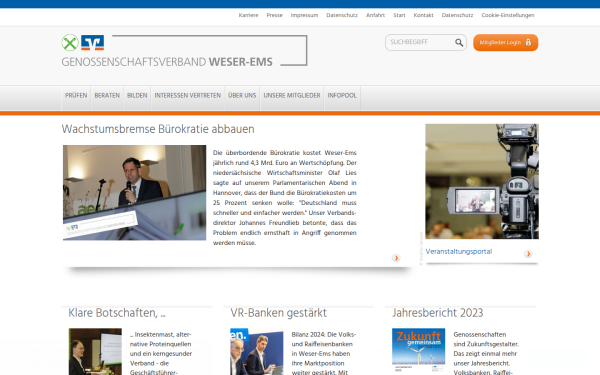Click the blue VR bank logo
This screenshot has width=600, height=375.
[x=93, y=42]
